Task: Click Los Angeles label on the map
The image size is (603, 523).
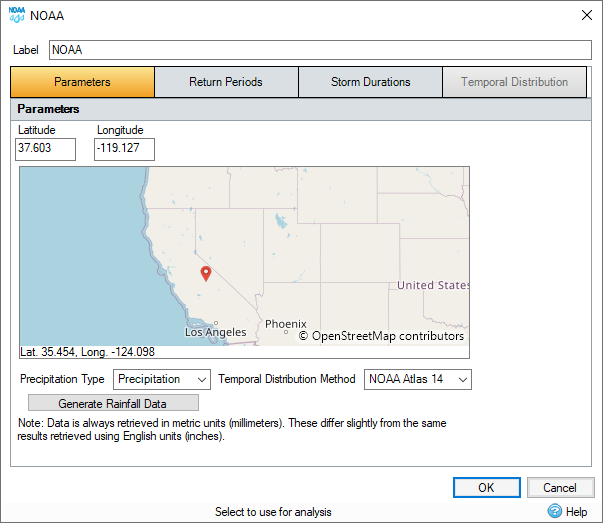Action: (215, 332)
